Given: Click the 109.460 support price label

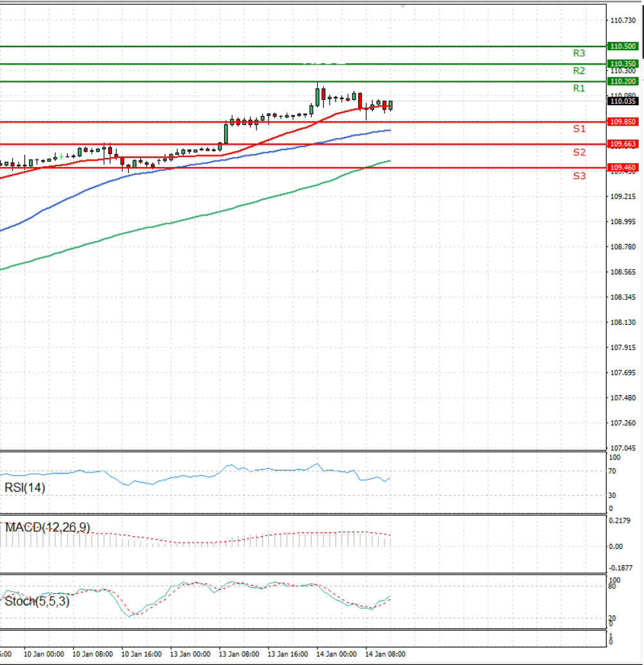Looking at the screenshot, I should [x=622, y=168].
